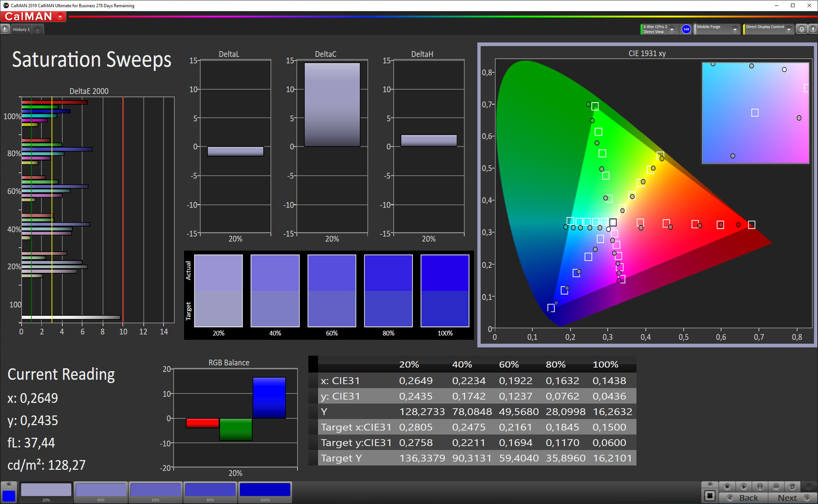Click the stop measurement icon
Screen dimensions: 818x504
coord(727,487)
